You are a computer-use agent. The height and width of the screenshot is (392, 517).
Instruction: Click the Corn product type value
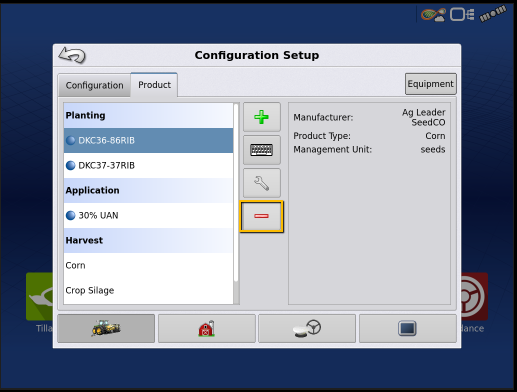(x=435, y=136)
